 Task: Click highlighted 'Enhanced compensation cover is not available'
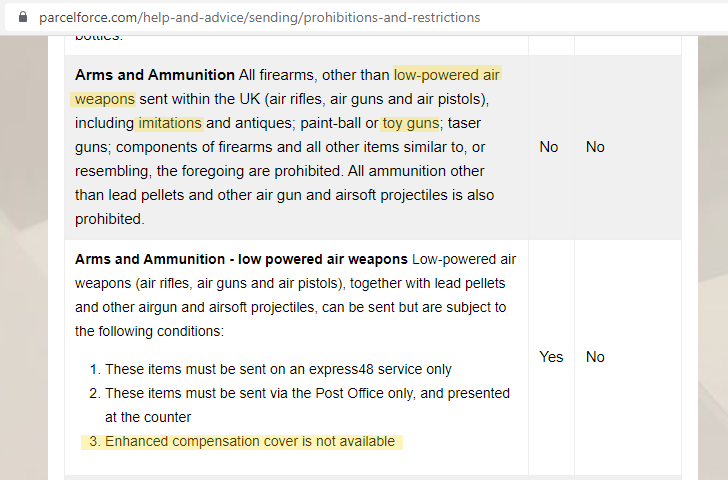(x=250, y=441)
